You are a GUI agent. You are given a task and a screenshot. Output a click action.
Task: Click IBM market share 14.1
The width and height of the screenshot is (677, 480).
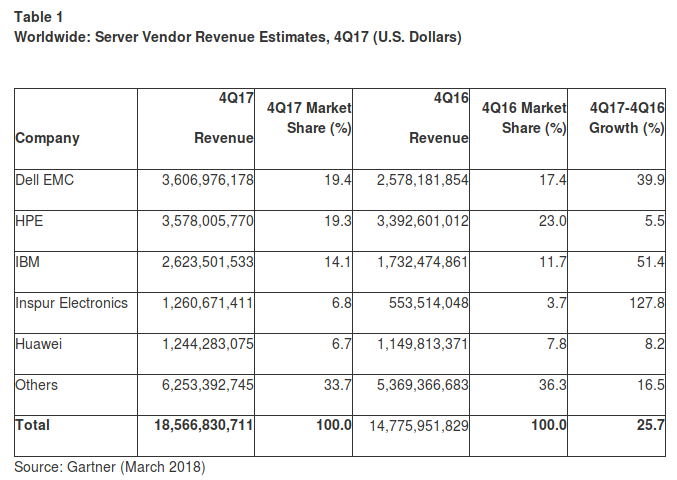click(338, 262)
